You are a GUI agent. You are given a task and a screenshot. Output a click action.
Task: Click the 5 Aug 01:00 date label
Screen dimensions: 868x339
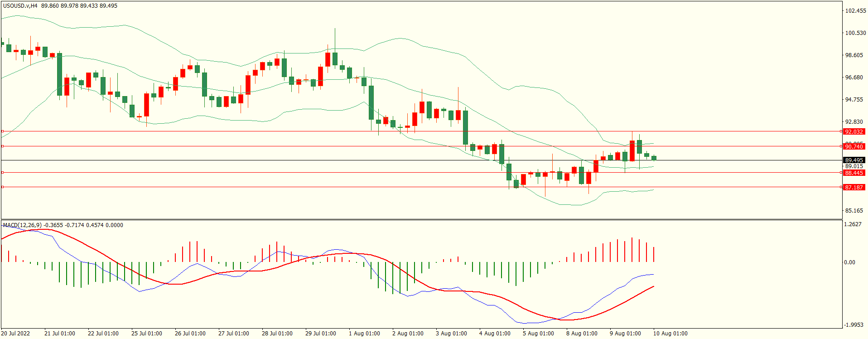tap(538, 334)
